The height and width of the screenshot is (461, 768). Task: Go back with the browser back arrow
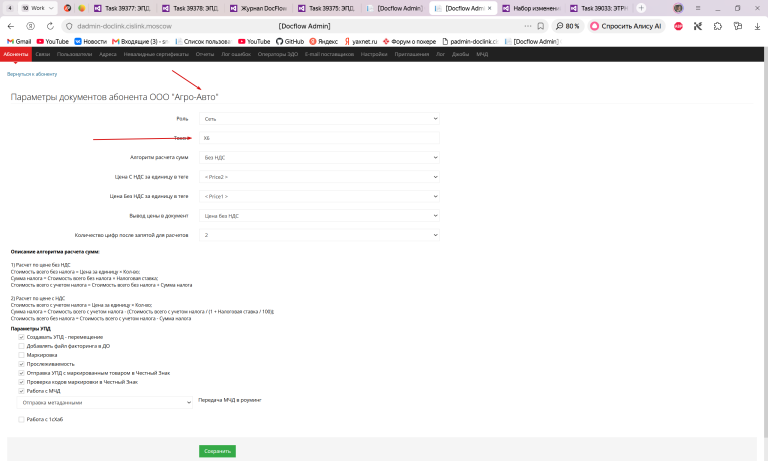11,26
